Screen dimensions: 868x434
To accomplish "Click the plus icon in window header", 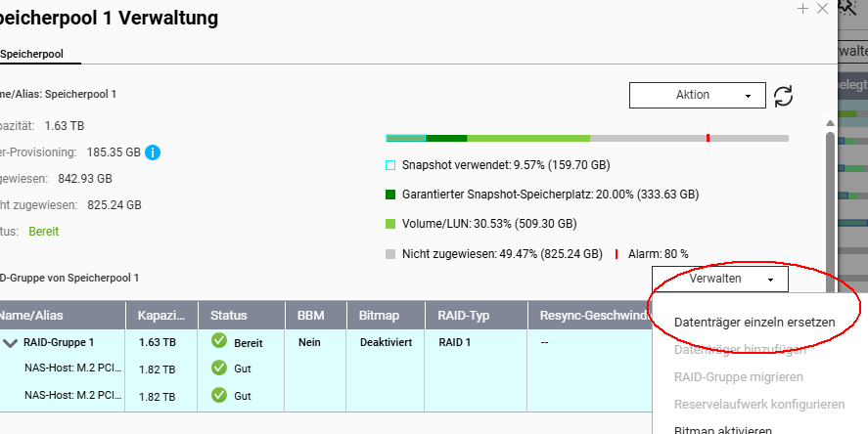I will [x=802, y=8].
